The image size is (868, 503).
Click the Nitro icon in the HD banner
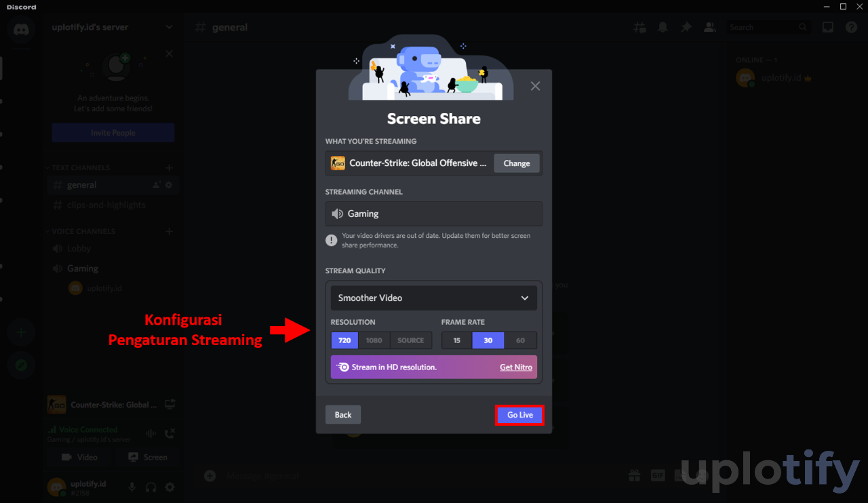[x=342, y=367]
